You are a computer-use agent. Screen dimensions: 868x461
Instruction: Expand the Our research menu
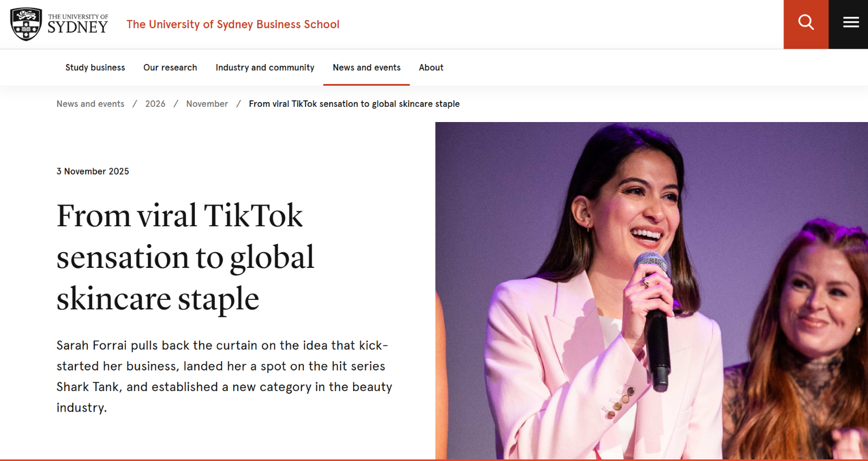(170, 67)
